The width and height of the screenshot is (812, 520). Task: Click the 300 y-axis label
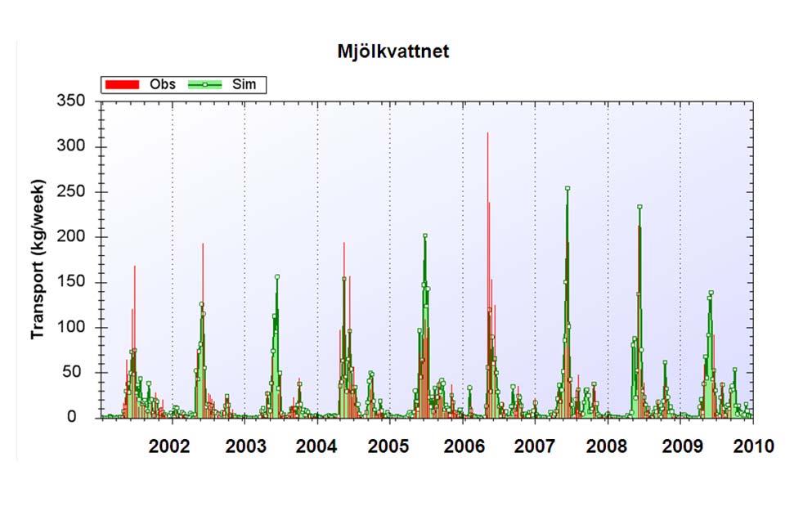[71, 146]
